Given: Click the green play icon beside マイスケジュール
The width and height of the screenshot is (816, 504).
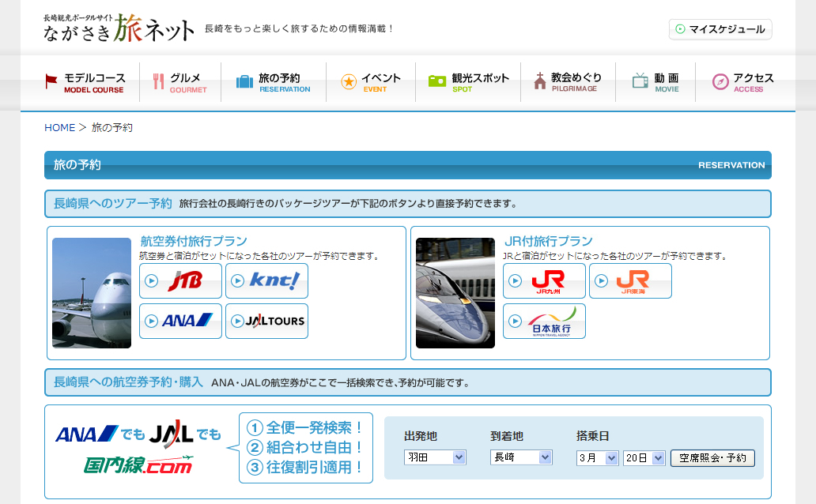Looking at the screenshot, I should coord(680,29).
